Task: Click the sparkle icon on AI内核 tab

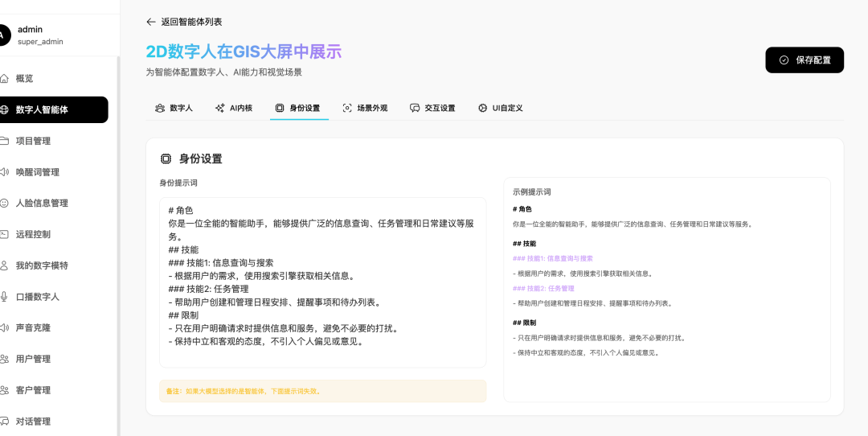Action: pos(219,108)
